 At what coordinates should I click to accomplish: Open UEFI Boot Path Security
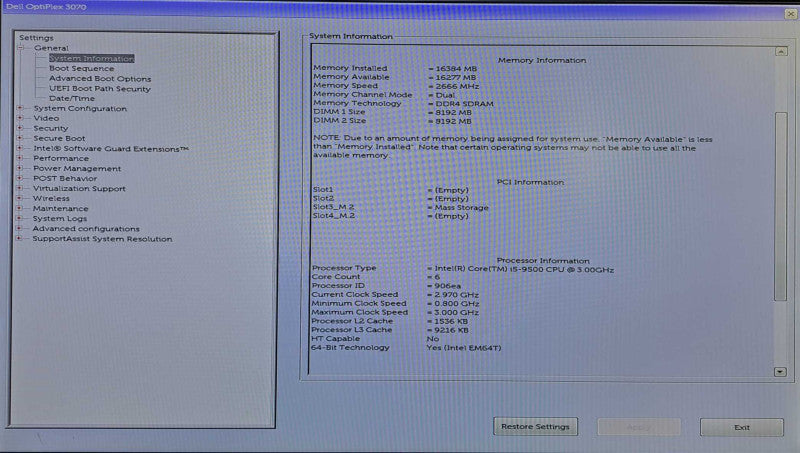tap(100, 89)
